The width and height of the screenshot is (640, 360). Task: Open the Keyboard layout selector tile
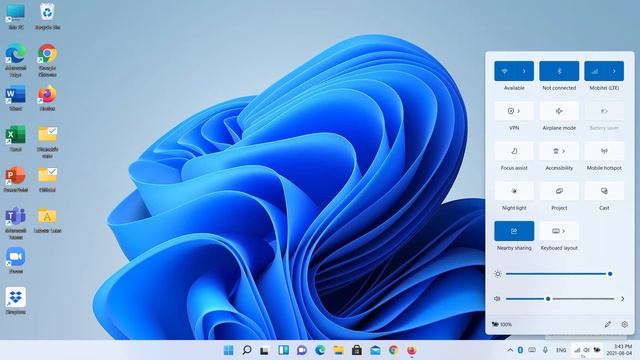(x=559, y=231)
